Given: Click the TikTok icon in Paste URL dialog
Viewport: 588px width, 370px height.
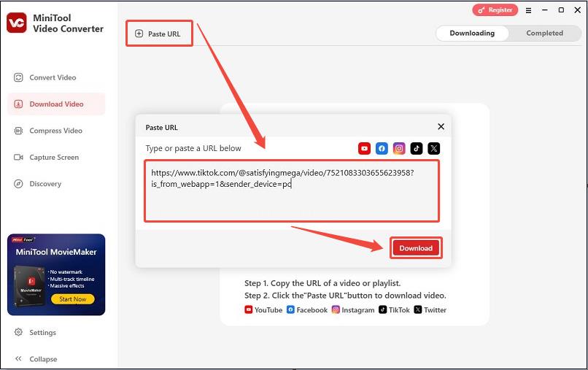Looking at the screenshot, I should (x=417, y=148).
